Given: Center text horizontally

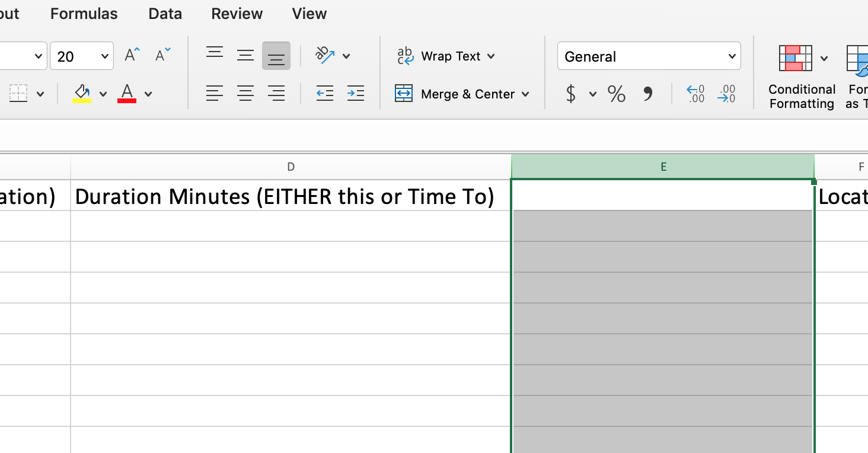Looking at the screenshot, I should point(245,93).
